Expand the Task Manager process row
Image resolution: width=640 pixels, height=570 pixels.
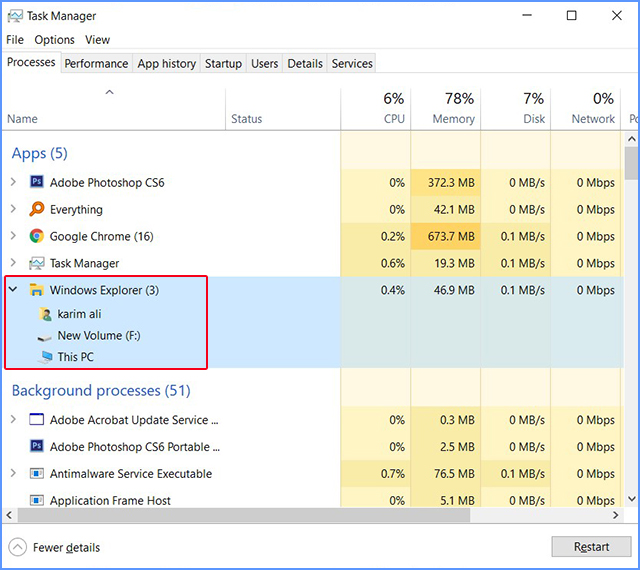coord(13,263)
